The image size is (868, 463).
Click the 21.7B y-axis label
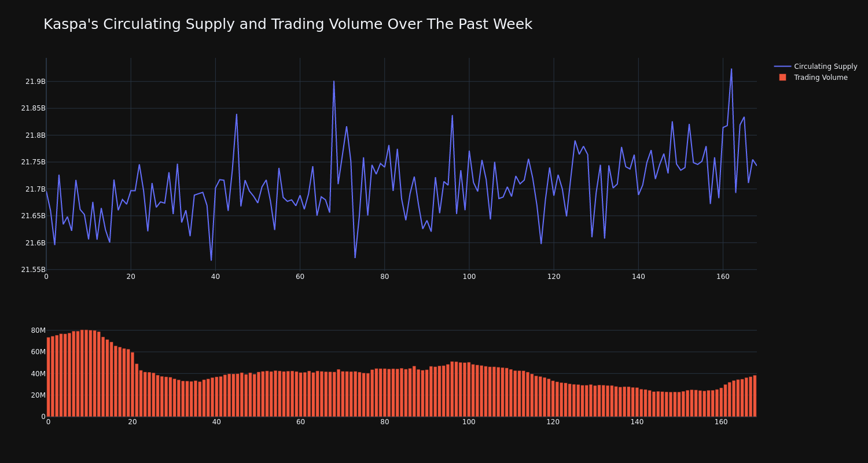tap(35, 189)
